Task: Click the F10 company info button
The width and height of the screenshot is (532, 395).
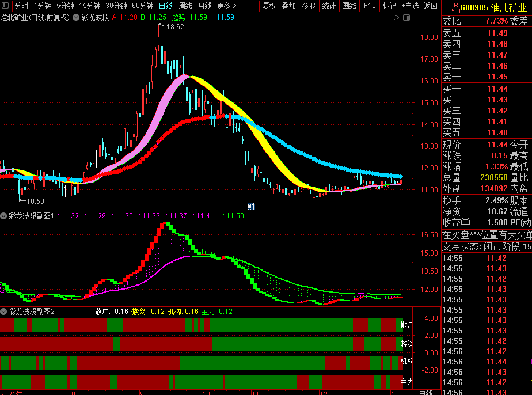Action: pyautogui.click(x=370, y=6)
